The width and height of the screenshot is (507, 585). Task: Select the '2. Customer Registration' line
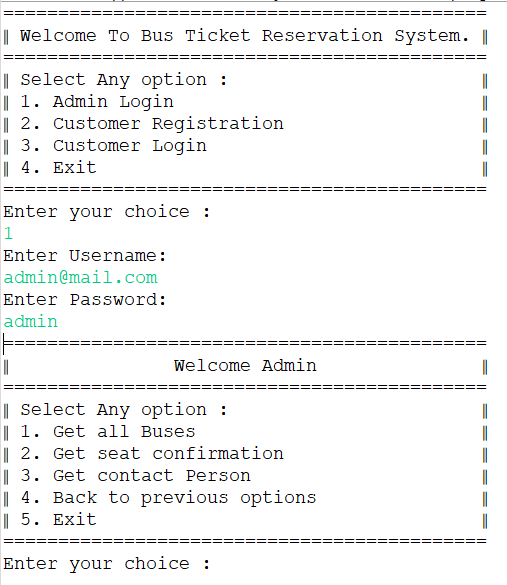(152, 123)
